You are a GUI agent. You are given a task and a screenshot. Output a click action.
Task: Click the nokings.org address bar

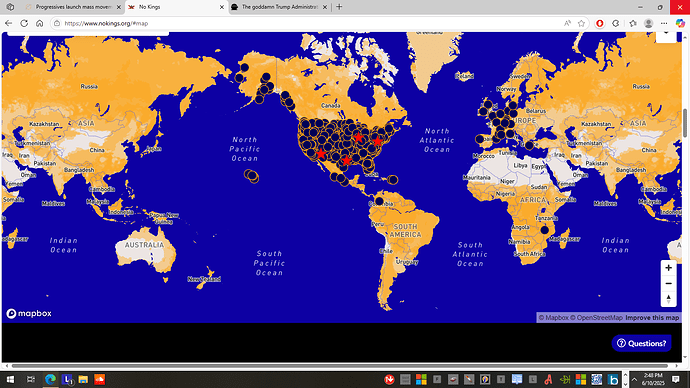click(x=308, y=23)
